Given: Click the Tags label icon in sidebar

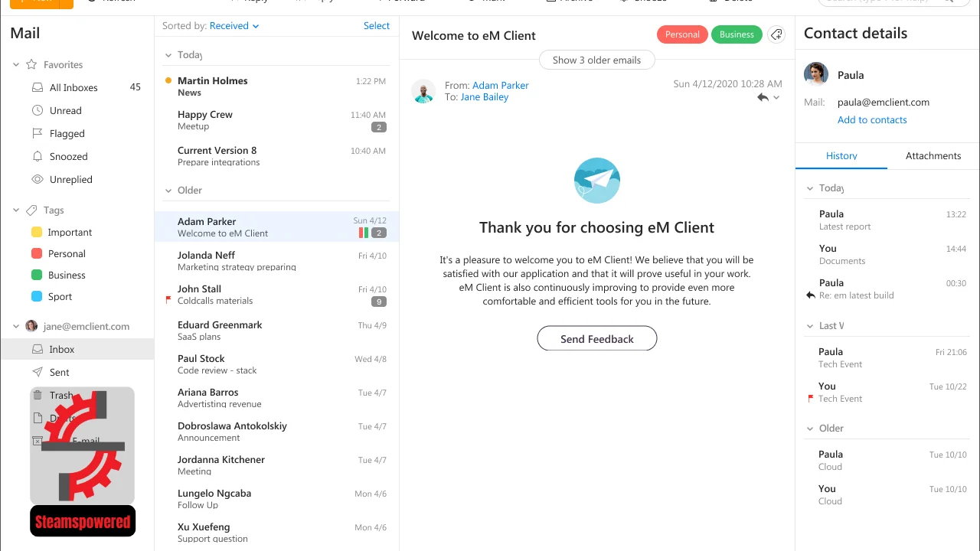Looking at the screenshot, I should pyautogui.click(x=31, y=210).
